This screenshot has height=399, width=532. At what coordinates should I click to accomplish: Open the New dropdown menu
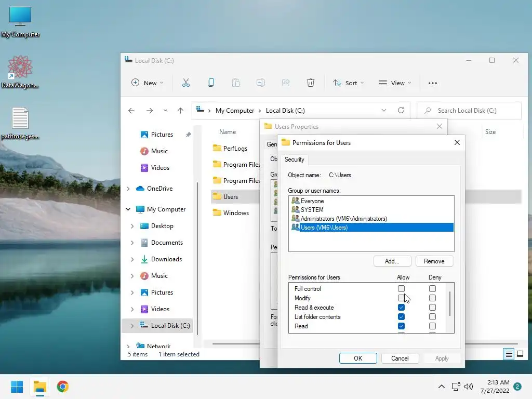(147, 83)
